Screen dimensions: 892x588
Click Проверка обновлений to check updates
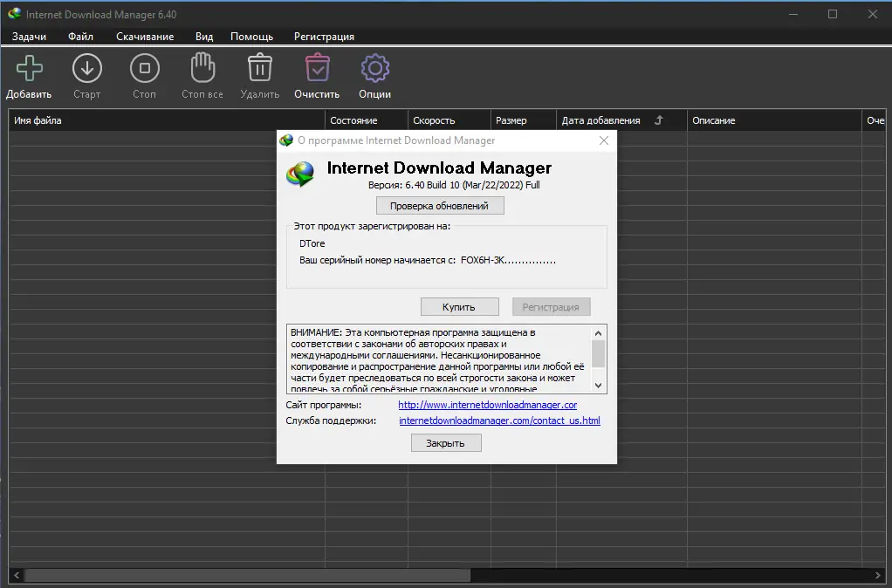tap(440, 205)
